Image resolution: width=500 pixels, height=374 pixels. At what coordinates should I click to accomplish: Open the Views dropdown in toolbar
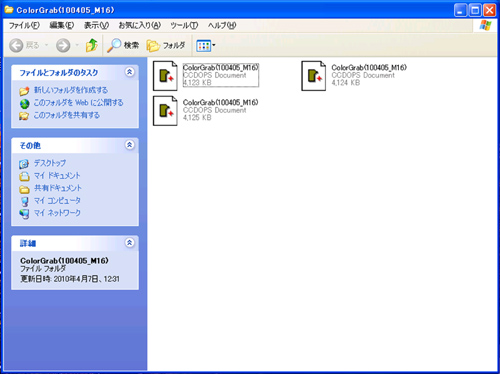tap(206, 45)
